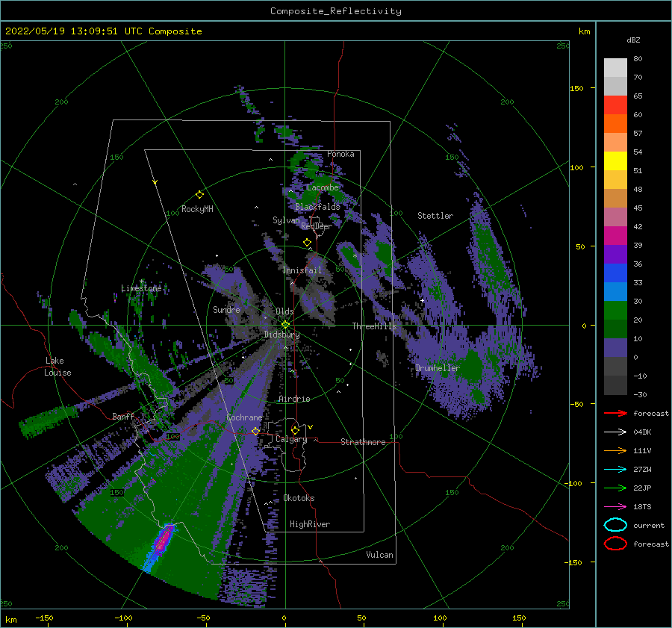
Task: Click the yellow diamond marker near Cochrane
Action: 255,431
